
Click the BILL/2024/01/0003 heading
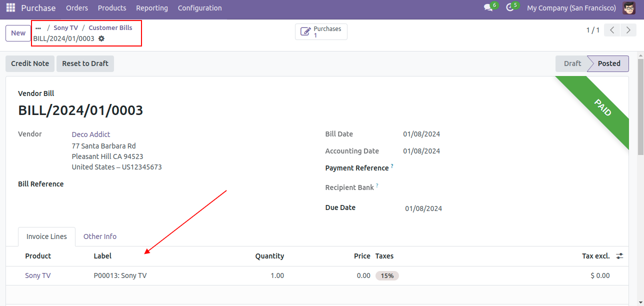click(x=80, y=110)
